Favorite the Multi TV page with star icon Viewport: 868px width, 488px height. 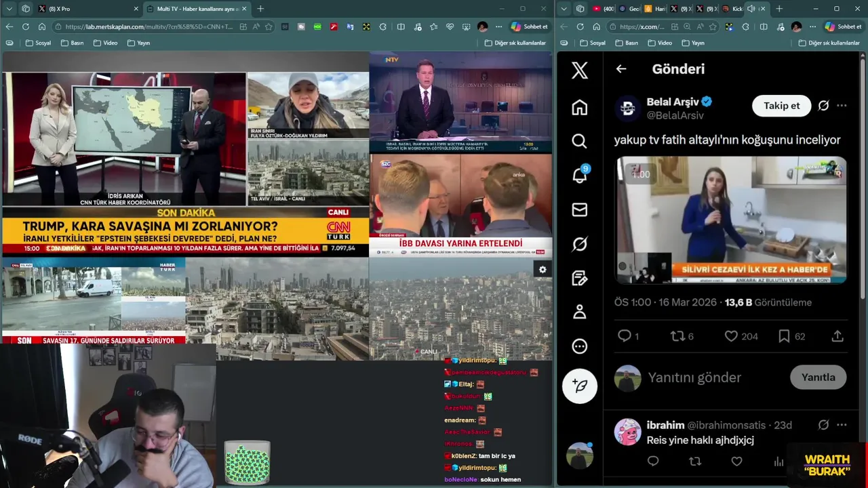coord(269,26)
